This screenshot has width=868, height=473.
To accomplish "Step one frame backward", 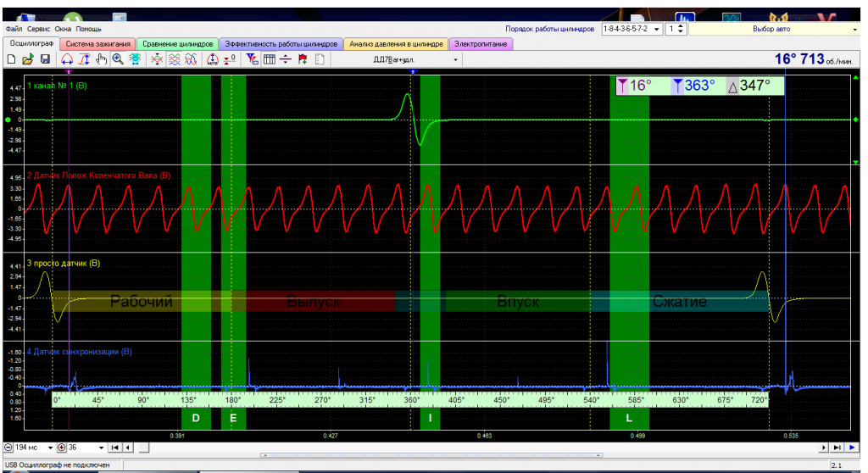I will [x=128, y=448].
